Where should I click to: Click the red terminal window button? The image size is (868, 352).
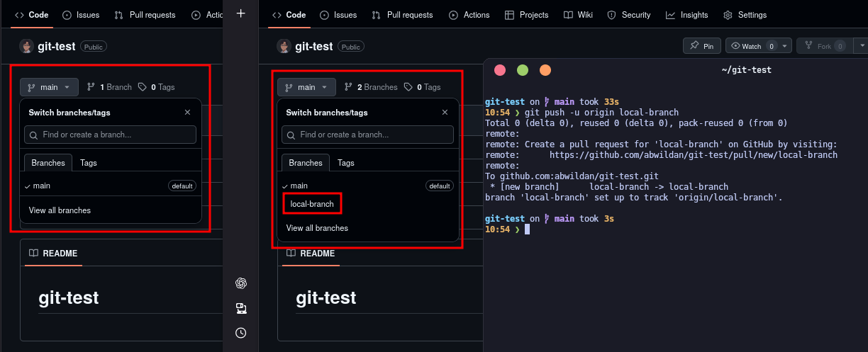pos(499,70)
